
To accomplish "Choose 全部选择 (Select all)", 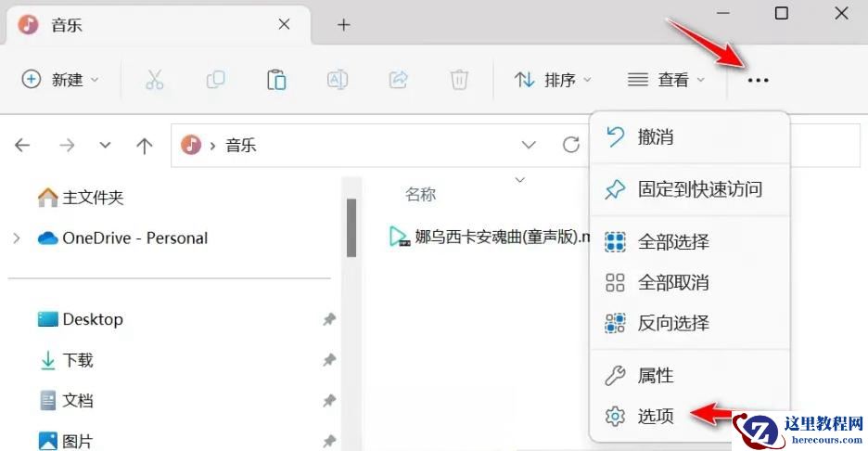I will pos(690,241).
